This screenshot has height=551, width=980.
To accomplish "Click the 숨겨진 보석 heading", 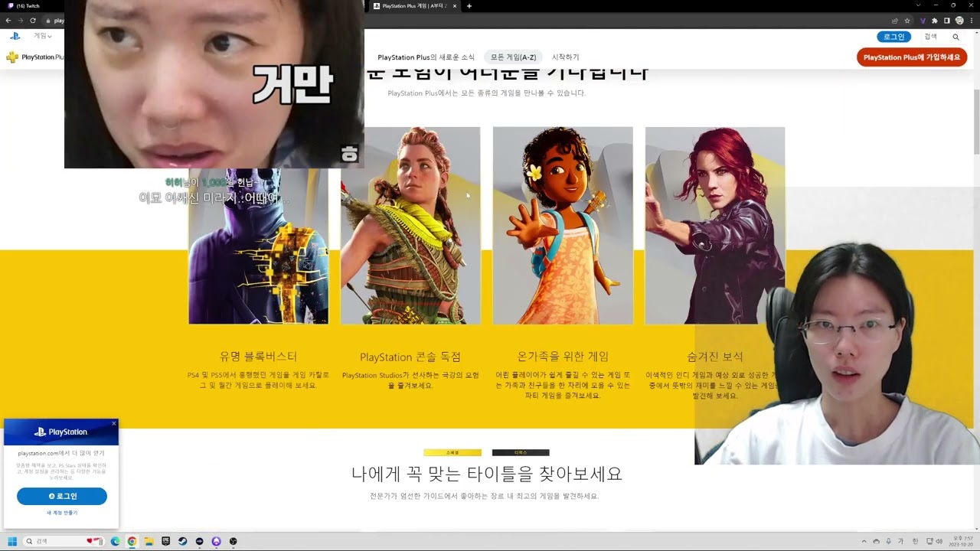I will coord(714,357).
